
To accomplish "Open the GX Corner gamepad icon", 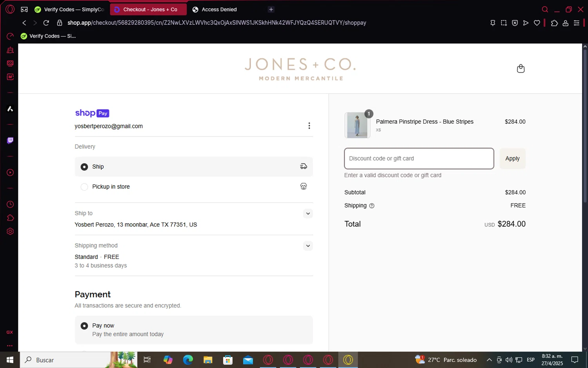I will point(24,9).
